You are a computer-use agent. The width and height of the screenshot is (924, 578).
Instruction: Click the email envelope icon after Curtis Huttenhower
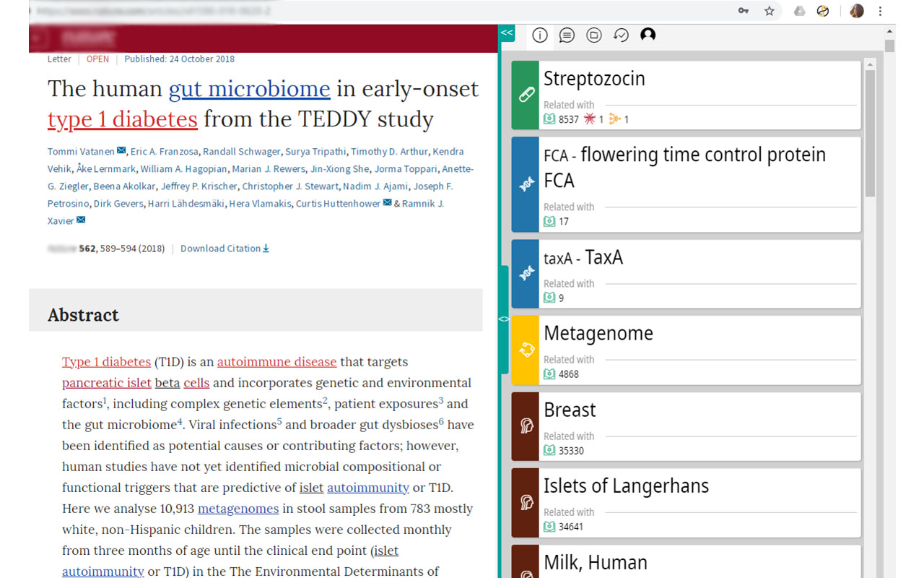[388, 203]
